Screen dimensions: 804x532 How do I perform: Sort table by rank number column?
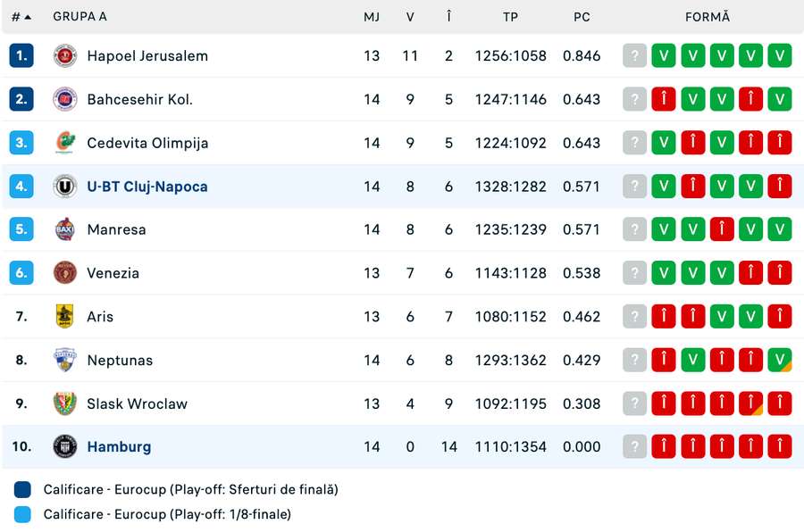click(x=21, y=17)
